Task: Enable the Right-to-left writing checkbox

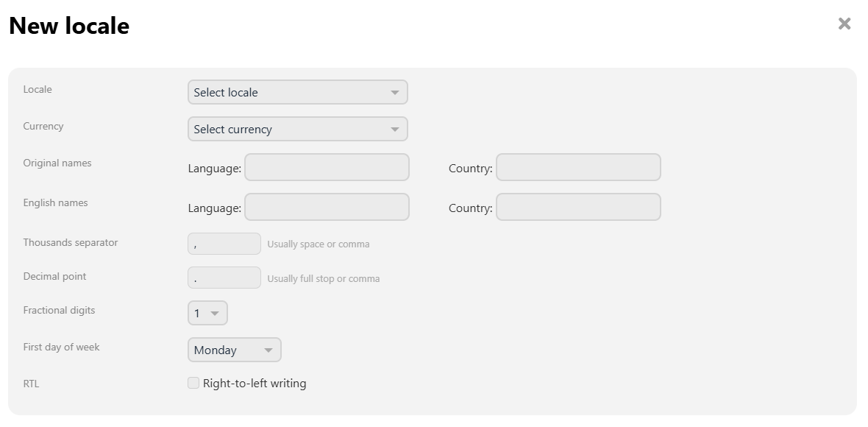Action: (x=193, y=383)
